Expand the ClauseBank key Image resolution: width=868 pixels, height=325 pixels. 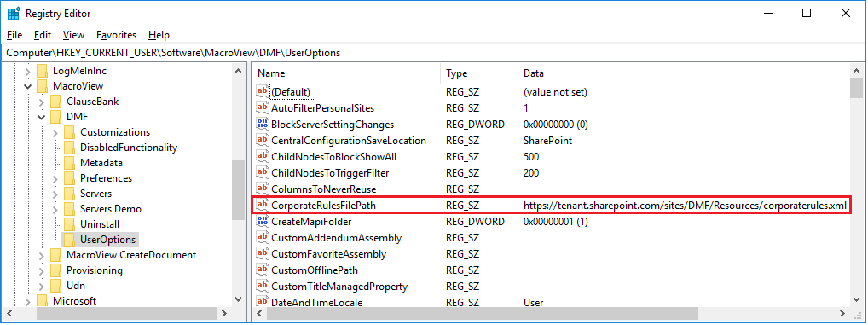(x=41, y=102)
